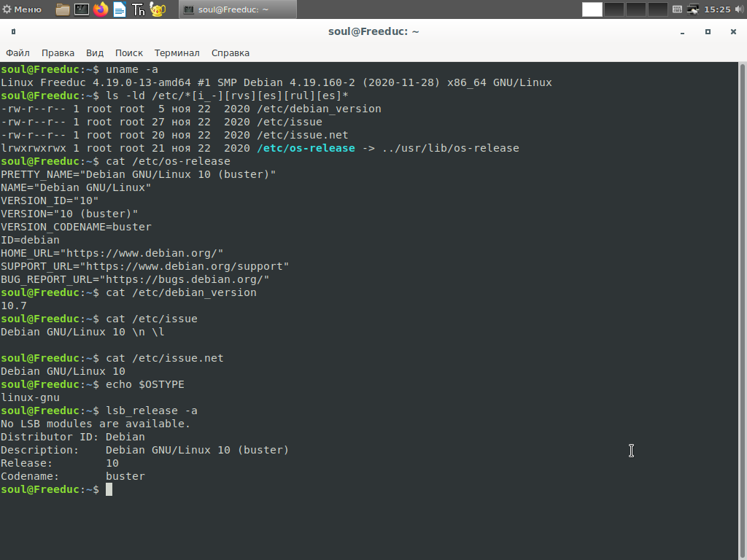
Task: Click the 'Distributor ID: Debian' line
Action: pos(72,437)
